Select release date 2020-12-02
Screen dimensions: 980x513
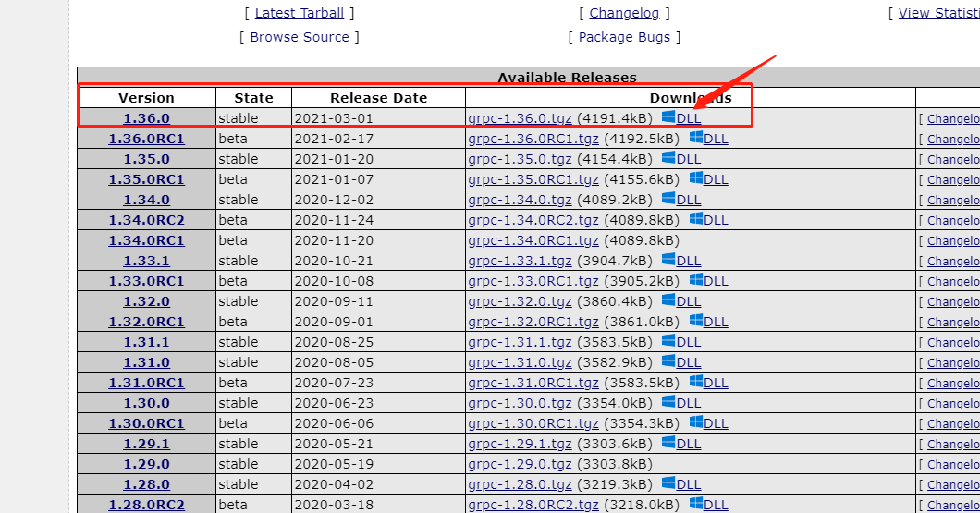(x=334, y=200)
